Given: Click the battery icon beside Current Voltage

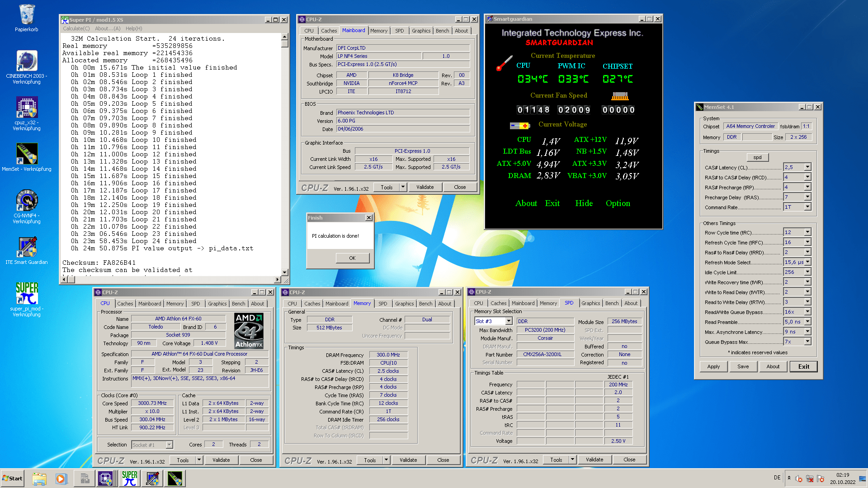Looking at the screenshot, I should tap(519, 126).
